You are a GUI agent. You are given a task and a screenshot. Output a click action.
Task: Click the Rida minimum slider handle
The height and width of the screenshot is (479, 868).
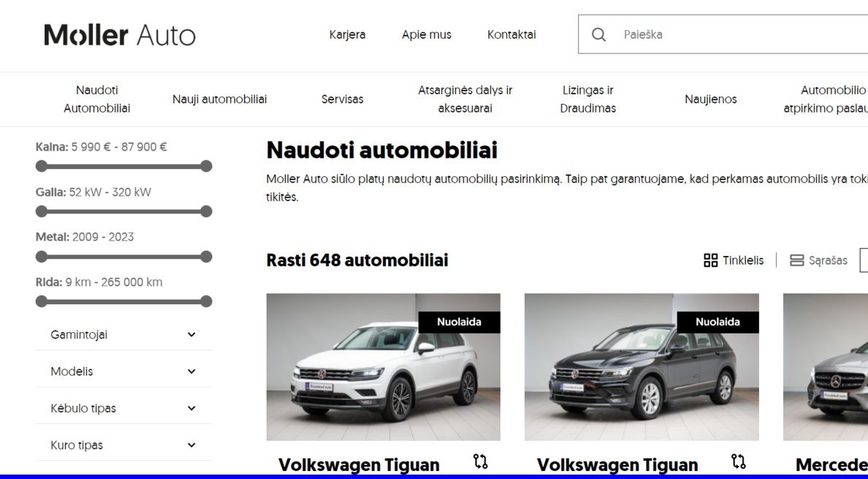tap(42, 301)
